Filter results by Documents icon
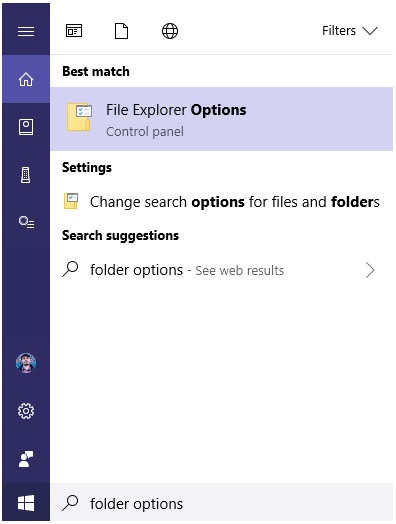The height and width of the screenshot is (524, 396). 121,31
